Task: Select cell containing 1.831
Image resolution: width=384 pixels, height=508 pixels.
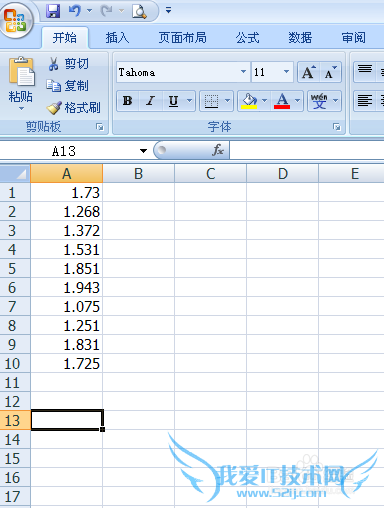Action: tap(67, 344)
